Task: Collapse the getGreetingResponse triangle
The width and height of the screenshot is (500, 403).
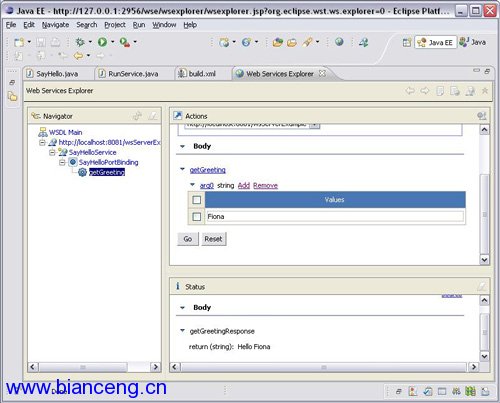Action: (182, 331)
